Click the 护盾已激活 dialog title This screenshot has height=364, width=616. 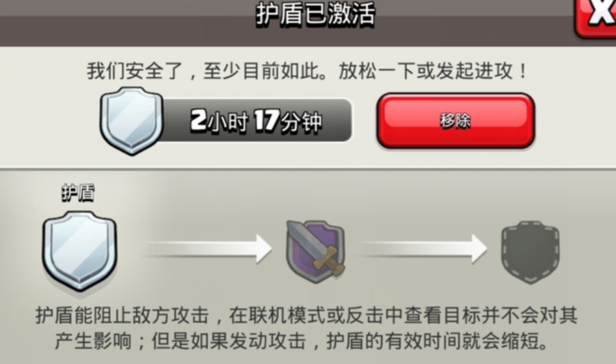click(316, 15)
